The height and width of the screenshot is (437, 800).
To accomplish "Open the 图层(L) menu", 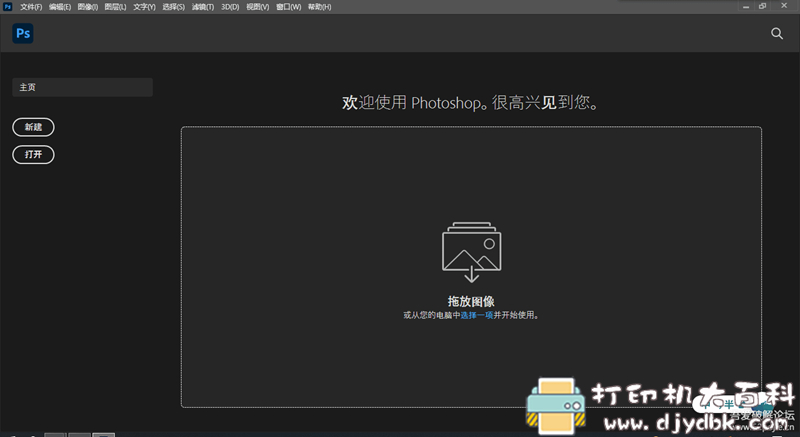I will [115, 7].
